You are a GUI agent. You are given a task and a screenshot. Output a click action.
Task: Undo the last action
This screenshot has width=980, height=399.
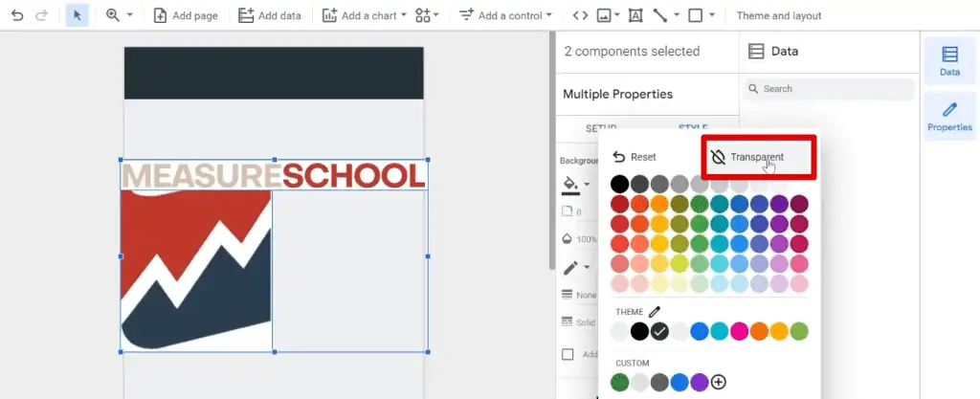tap(17, 15)
